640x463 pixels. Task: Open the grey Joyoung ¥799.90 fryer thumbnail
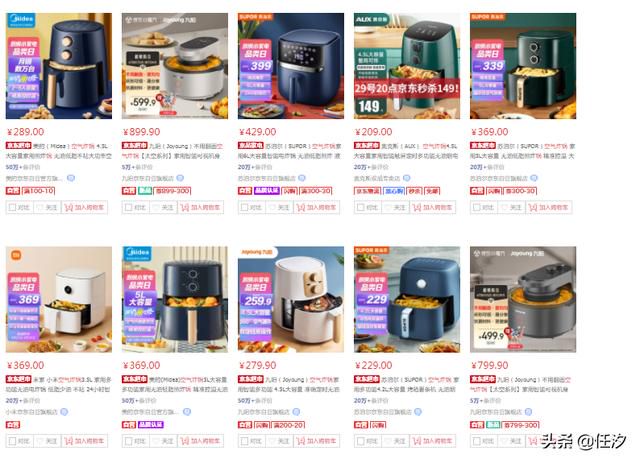tap(523, 299)
